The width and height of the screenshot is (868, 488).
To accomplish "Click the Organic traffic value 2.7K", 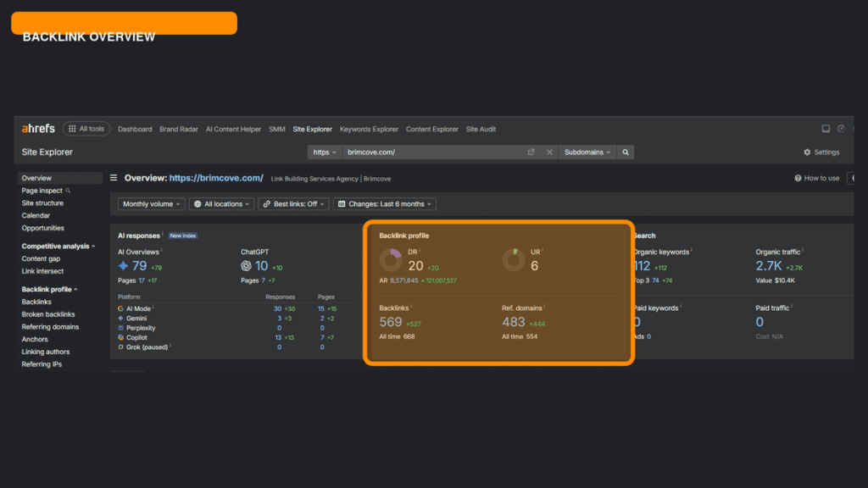I will pos(769,266).
